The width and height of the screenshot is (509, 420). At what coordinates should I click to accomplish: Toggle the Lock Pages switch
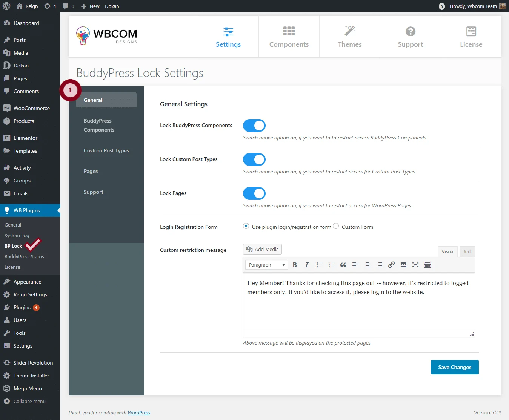point(254,193)
